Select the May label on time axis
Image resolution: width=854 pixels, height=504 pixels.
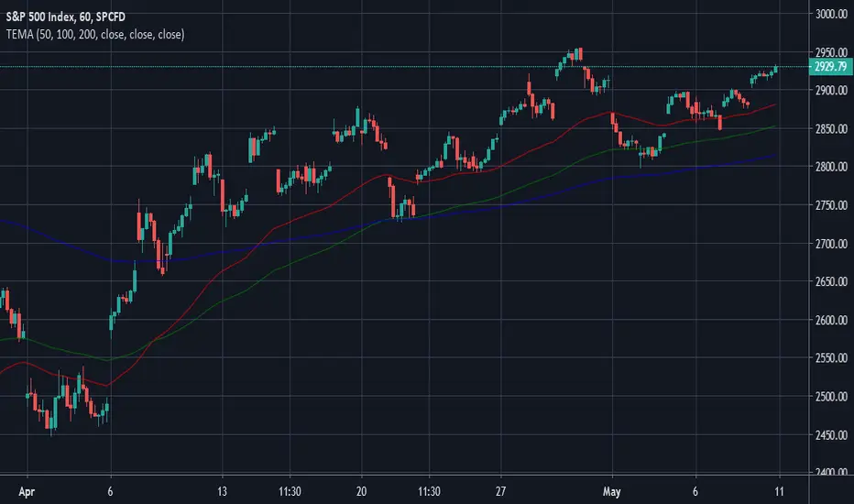pyautogui.click(x=611, y=491)
